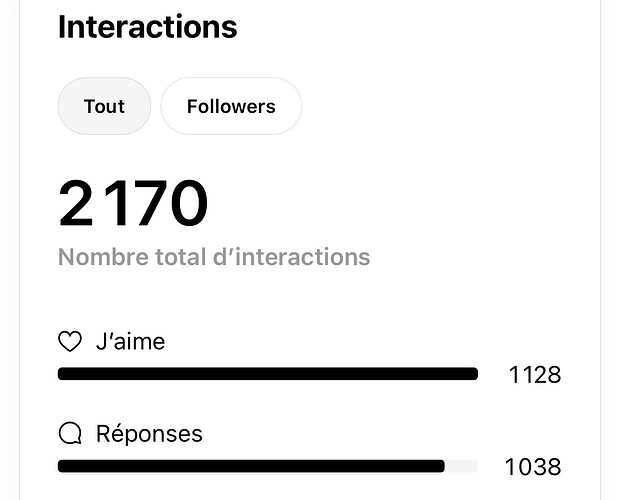Click the J'aime label
This screenshot has height=500, width=620.
point(130,342)
